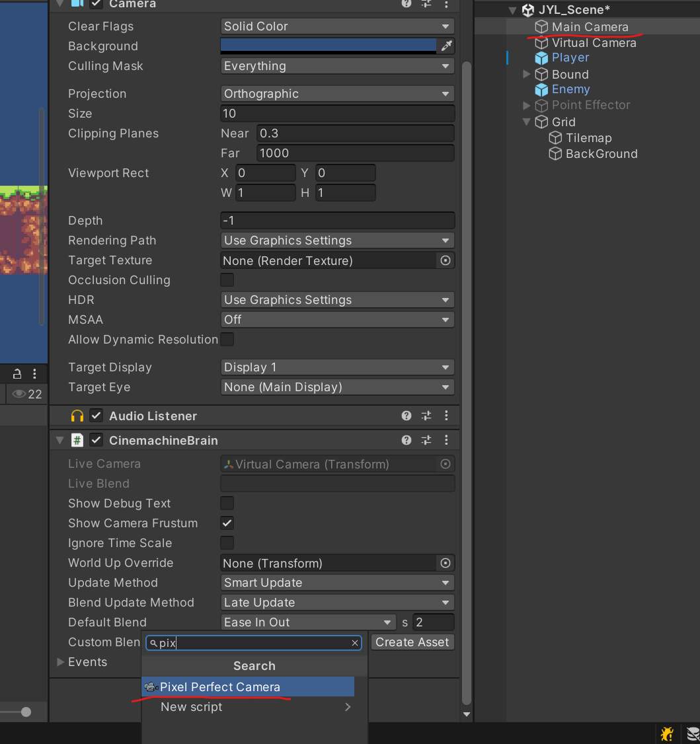Click the Pixel Perfect Camera icon
The height and width of the screenshot is (744, 700).
coord(151,687)
